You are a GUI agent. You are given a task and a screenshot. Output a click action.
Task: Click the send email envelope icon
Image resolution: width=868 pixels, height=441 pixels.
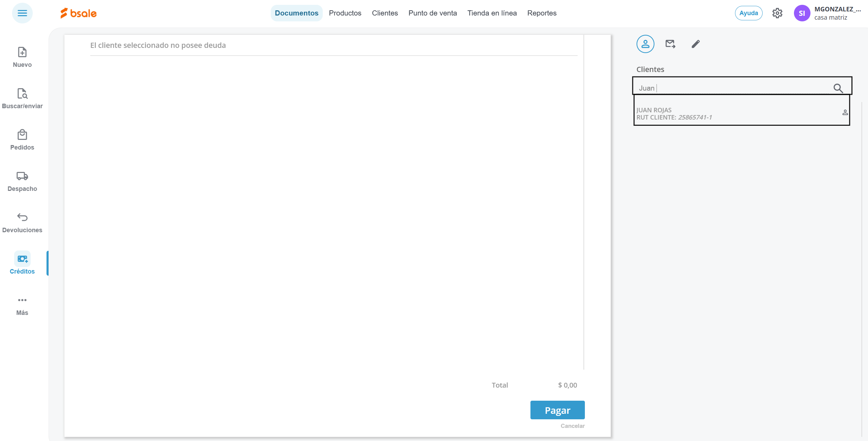pos(670,44)
